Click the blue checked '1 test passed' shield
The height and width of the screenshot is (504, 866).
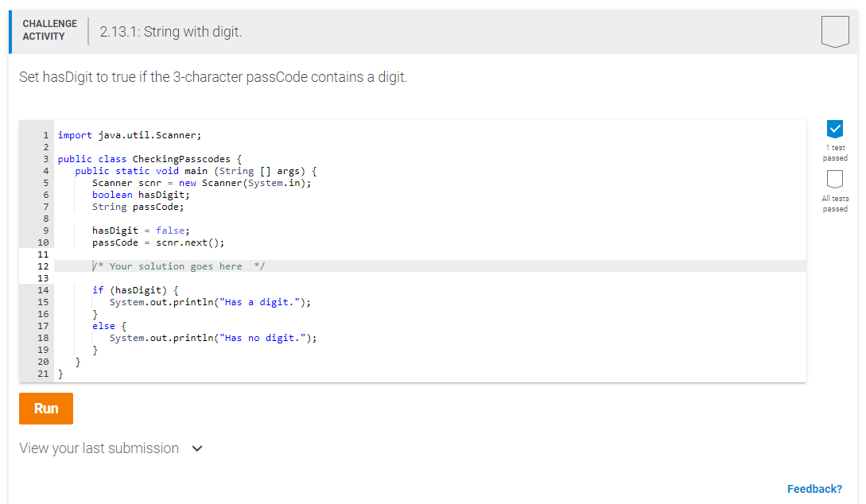point(835,128)
